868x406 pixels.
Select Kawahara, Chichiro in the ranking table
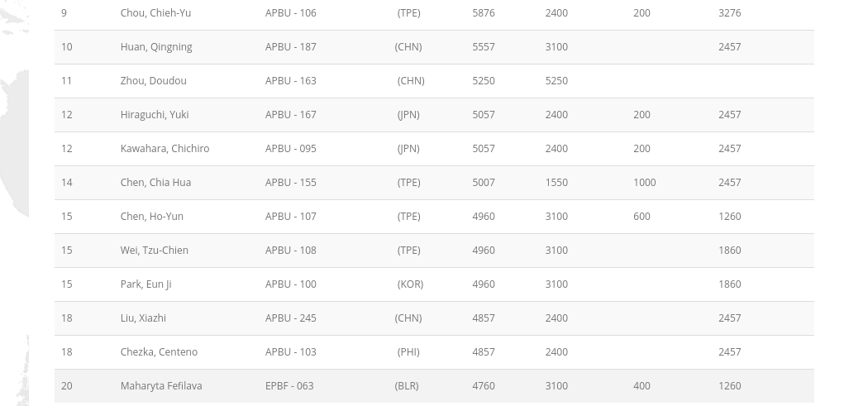[165, 149]
